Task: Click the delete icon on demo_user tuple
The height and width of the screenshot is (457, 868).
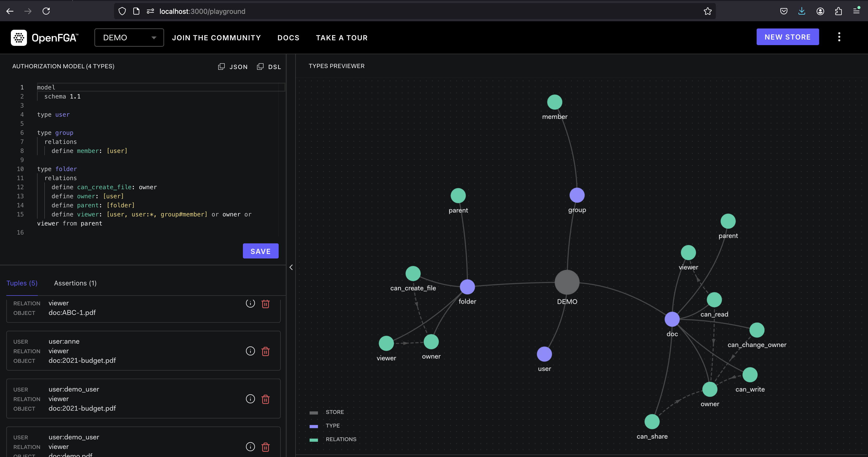Action: (x=265, y=399)
